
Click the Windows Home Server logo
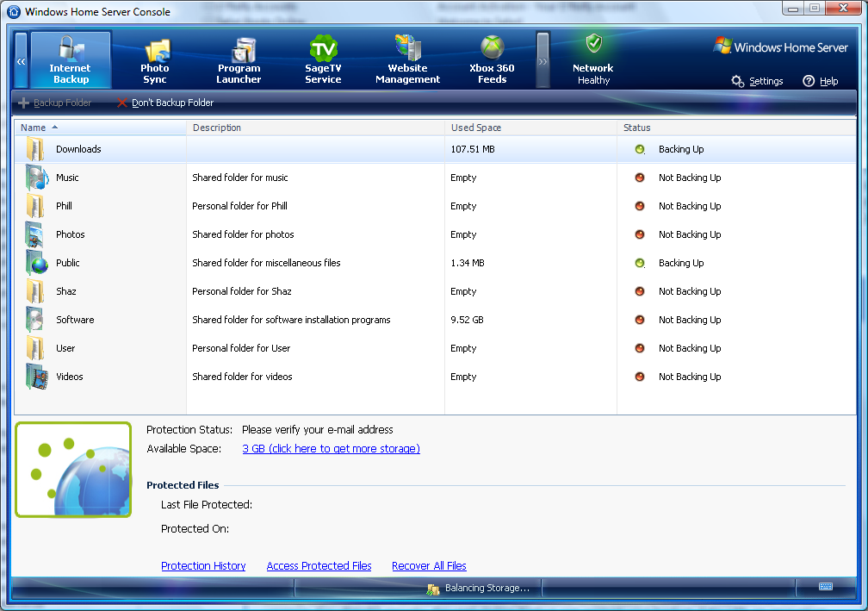[x=780, y=47]
